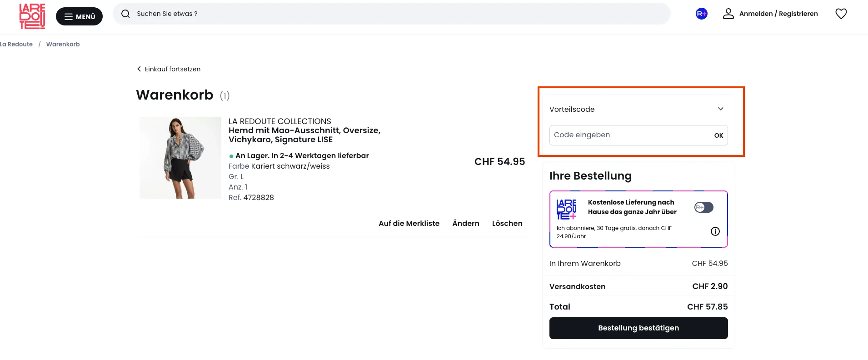Open the checked shirt product thumbnail
The height and width of the screenshot is (360, 868).
point(180,158)
